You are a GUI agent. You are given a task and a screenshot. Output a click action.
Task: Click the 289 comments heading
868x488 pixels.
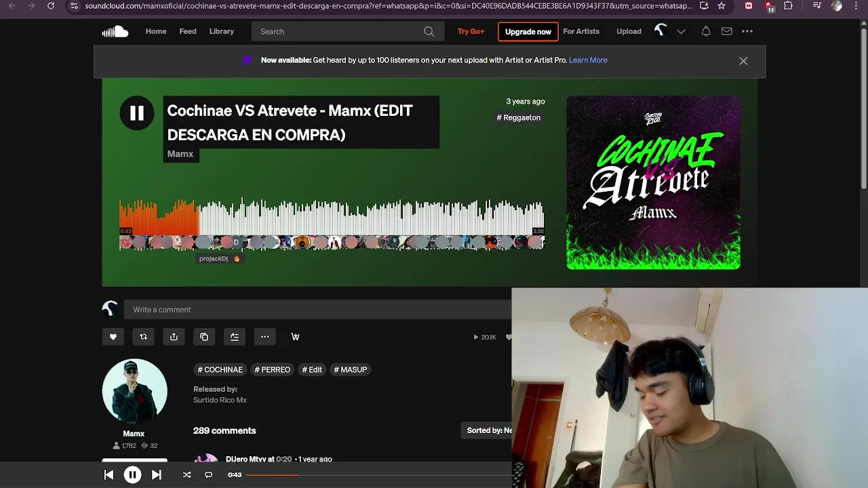pos(224,431)
